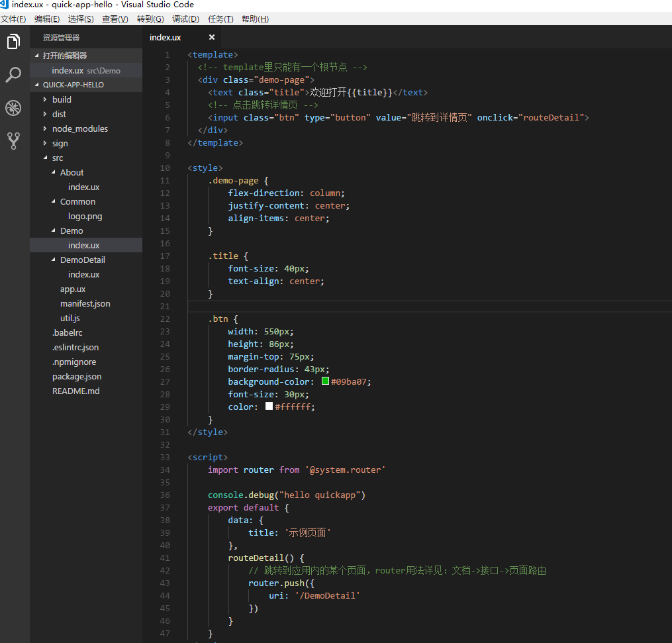Open the 编辑(E) menu
This screenshot has width=672, height=643.
[47, 19]
